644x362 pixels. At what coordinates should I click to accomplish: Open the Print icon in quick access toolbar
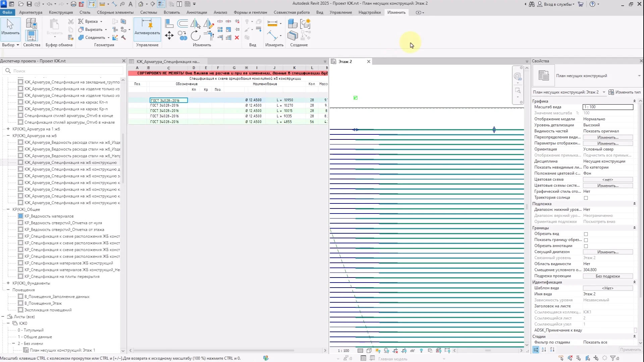coord(73,4)
